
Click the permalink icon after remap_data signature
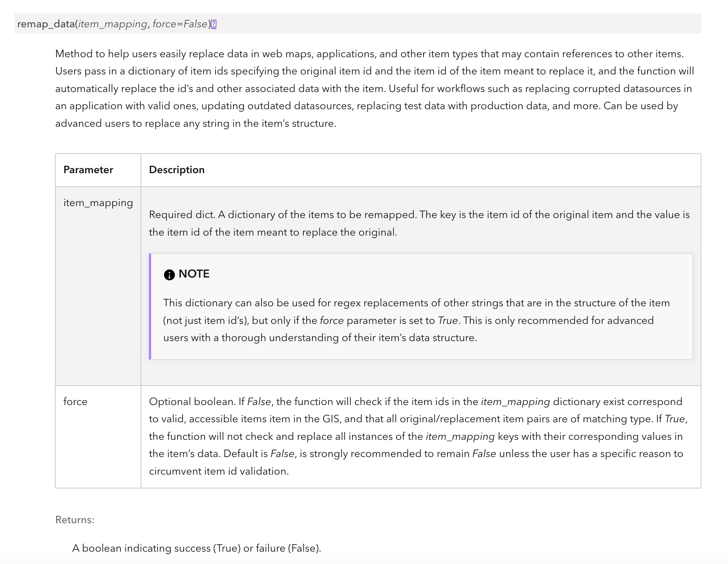[214, 24]
